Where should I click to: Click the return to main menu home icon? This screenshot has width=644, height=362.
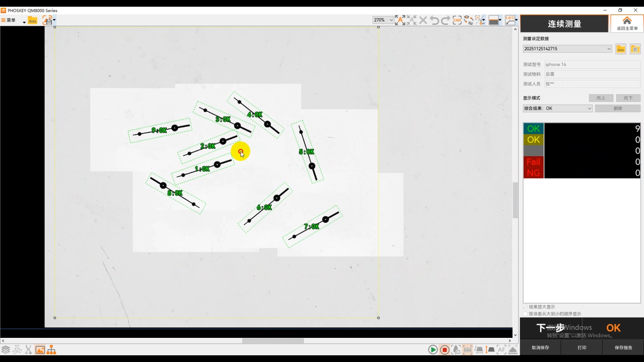coord(627,23)
